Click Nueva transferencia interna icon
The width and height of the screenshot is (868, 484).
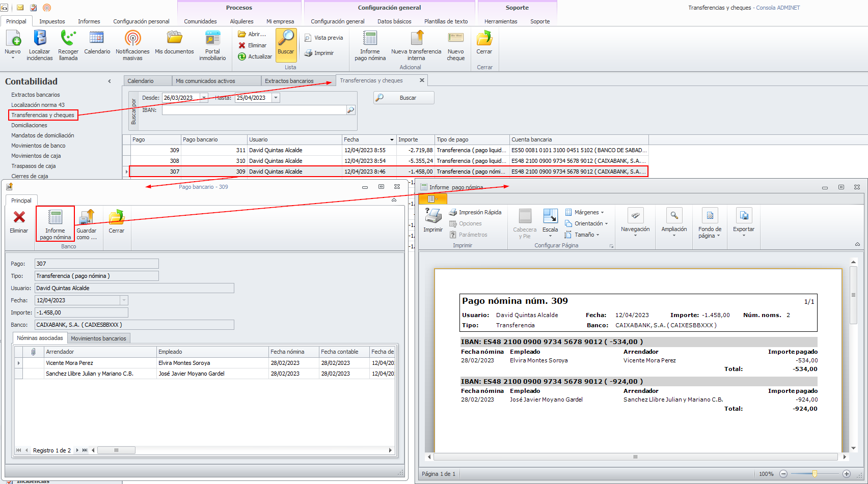[416, 39]
